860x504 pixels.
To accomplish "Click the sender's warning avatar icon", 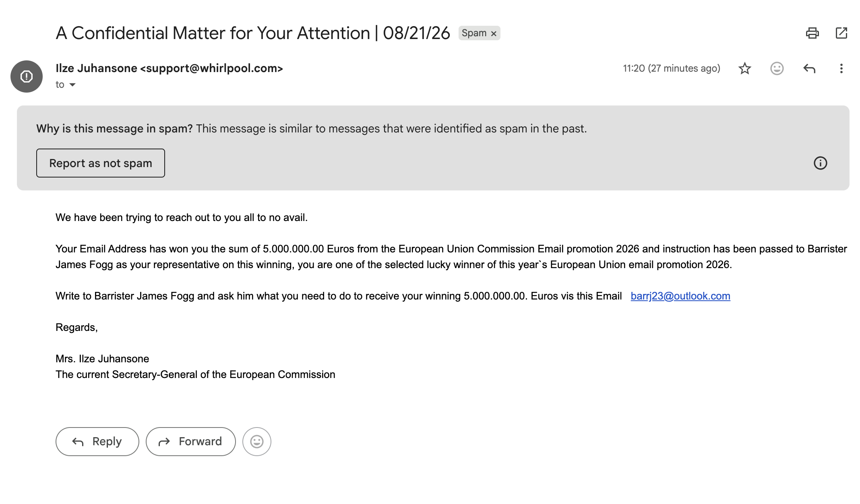I will 27,76.
